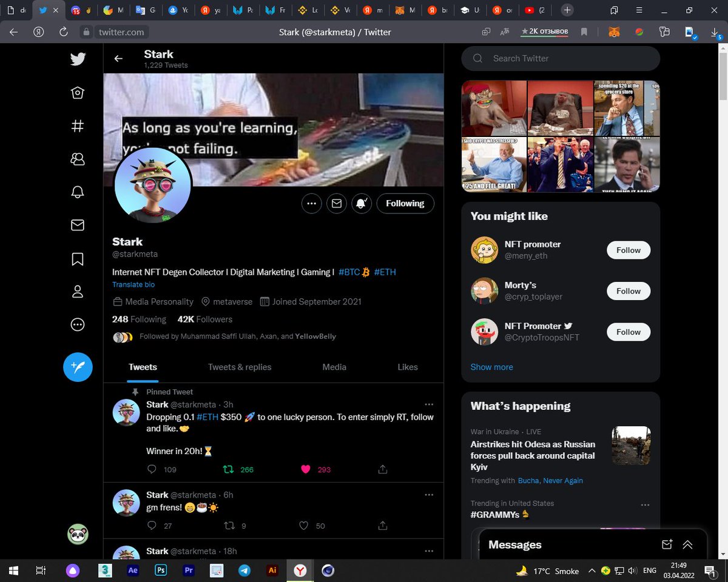
Task: Click Translate bio link
Action: tap(133, 284)
